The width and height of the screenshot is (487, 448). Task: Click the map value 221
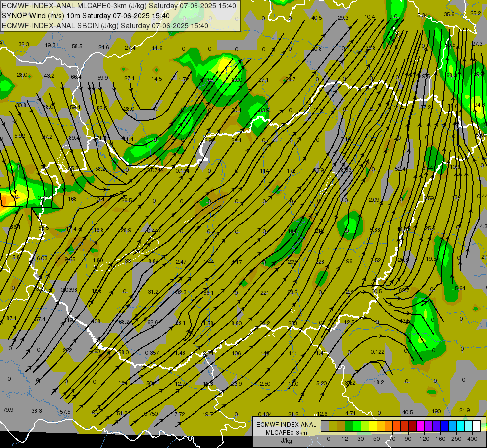pos(265,293)
